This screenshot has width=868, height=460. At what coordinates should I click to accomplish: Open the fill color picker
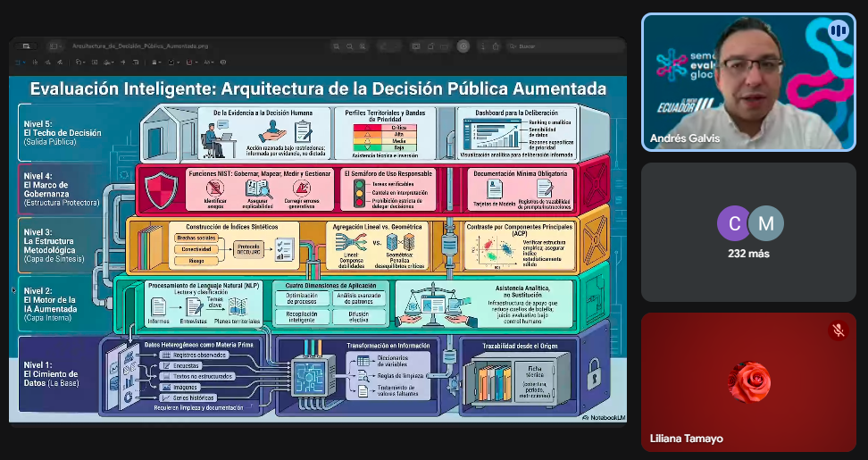pos(191,63)
